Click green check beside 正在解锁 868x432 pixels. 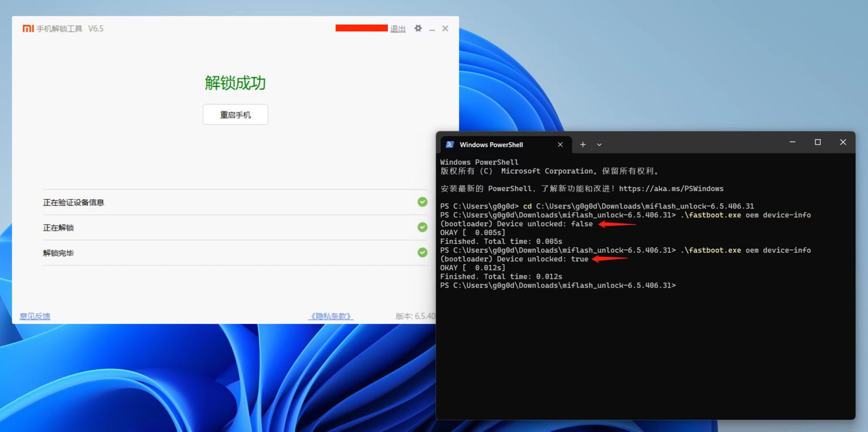(422, 227)
